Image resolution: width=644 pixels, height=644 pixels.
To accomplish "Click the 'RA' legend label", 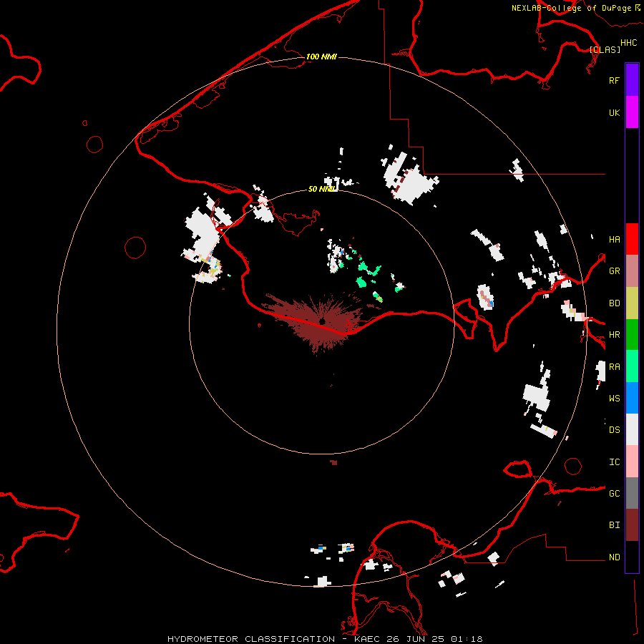I will (x=614, y=366).
